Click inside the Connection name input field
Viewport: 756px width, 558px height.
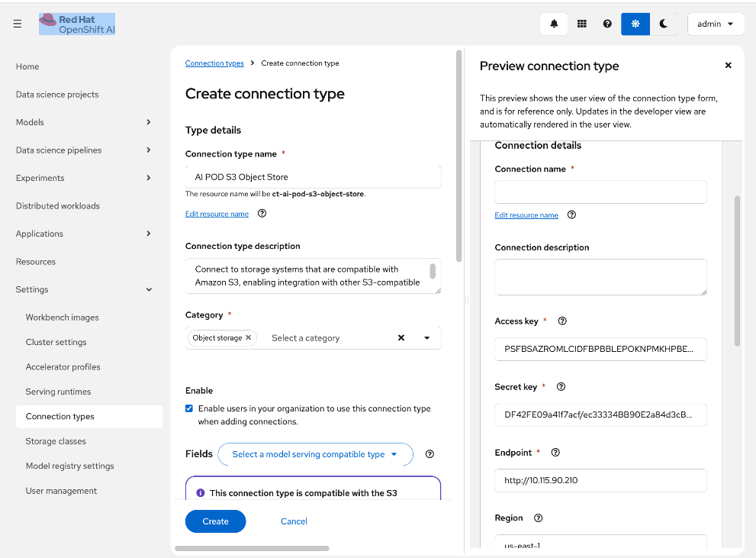(x=600, y=190)
